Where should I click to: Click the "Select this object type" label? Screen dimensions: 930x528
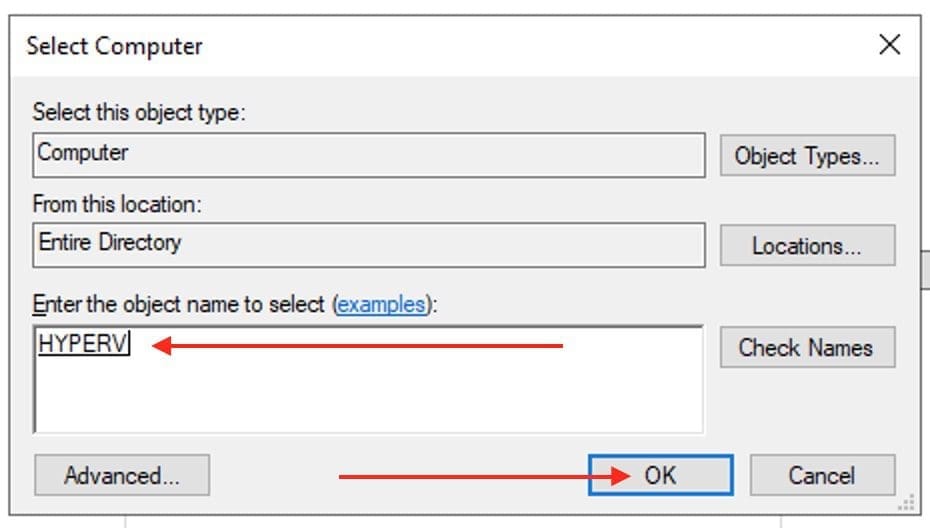(138, 112)
